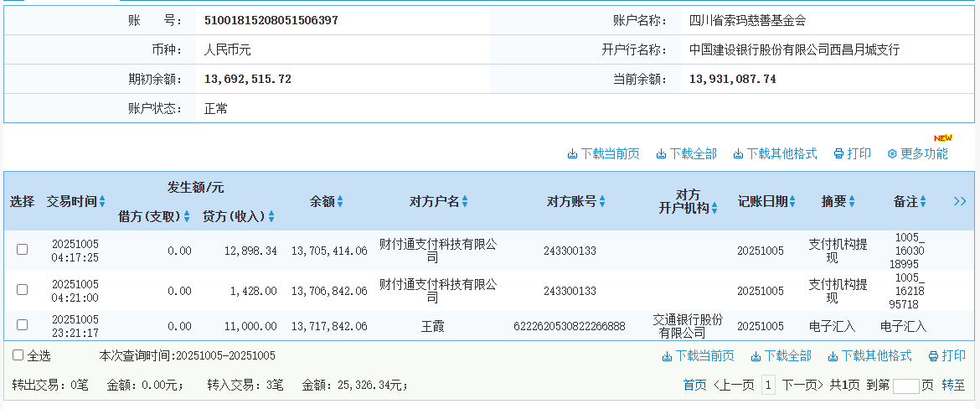Click the page number input field

[x=905, y=386]
